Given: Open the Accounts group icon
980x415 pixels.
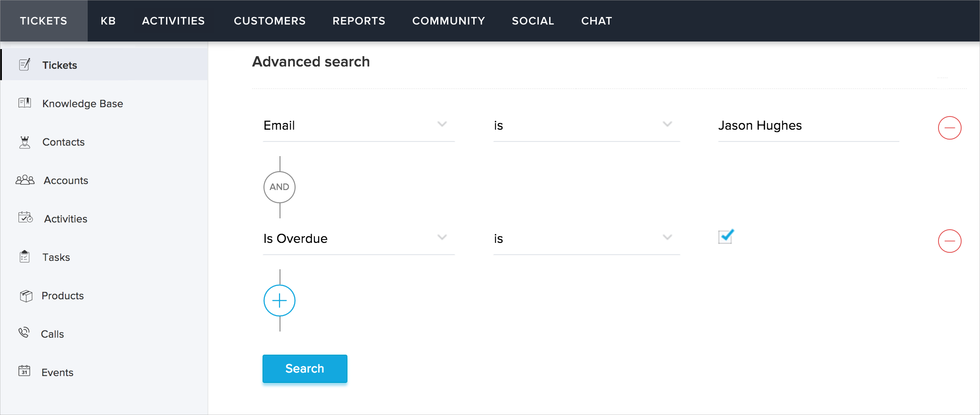Looking at the screenshot, I should 25,180.
